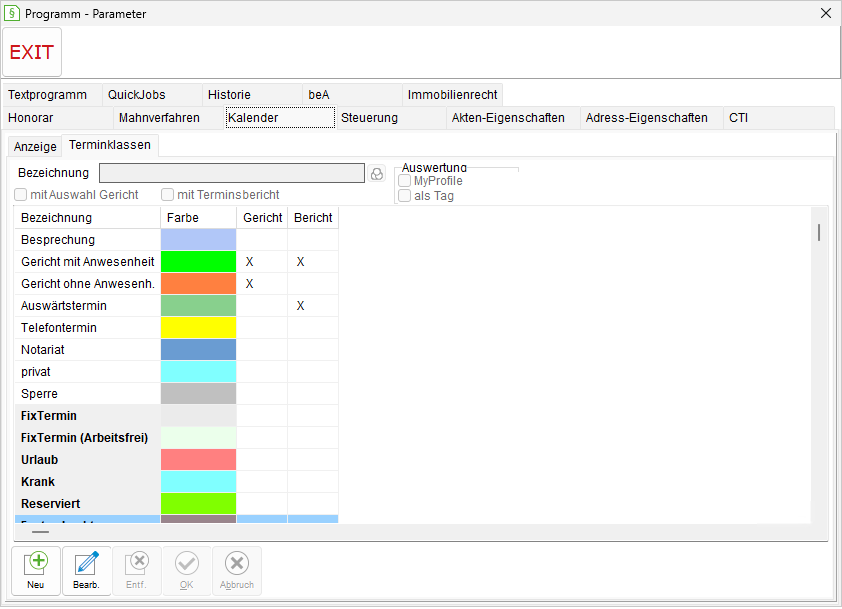
Task: Select the Notariat row
Action: (177, 350)
